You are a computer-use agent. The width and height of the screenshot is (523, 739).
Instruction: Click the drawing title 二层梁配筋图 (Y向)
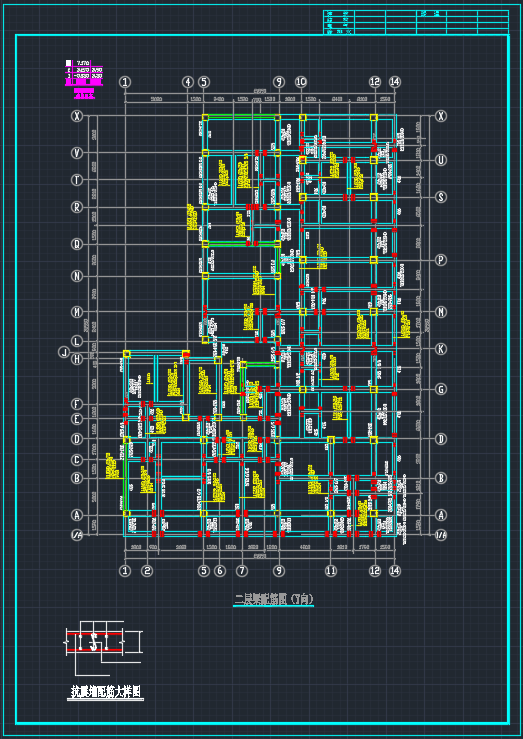pos(274,599)
